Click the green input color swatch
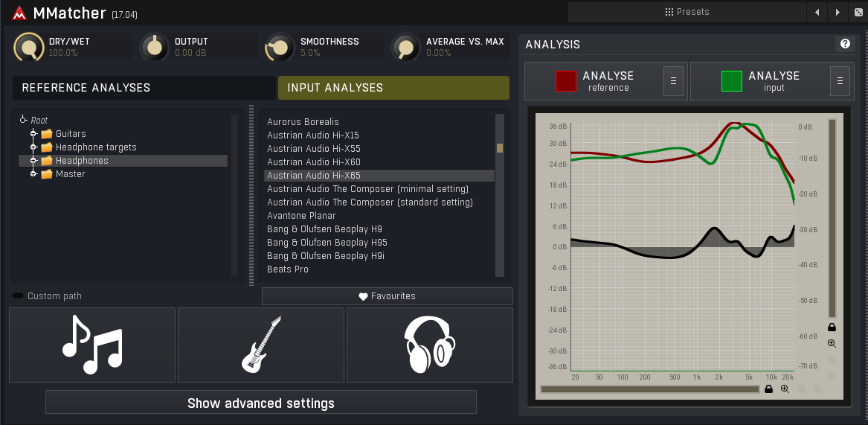The width and height of the screenshot is (868, 425). [732, 81]
